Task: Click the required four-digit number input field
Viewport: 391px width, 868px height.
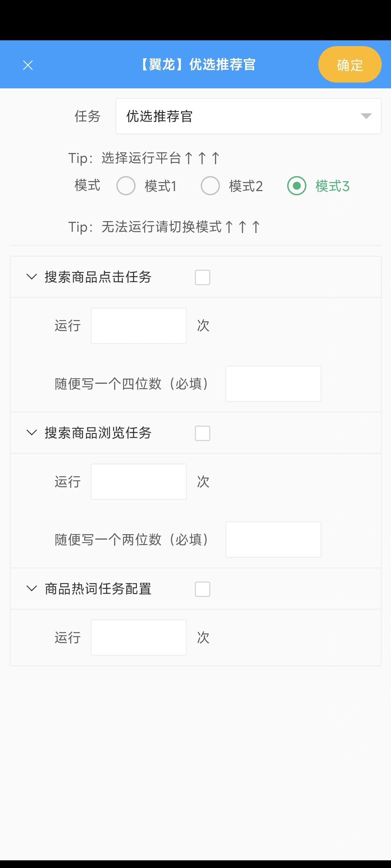Action: click(273, 383)
